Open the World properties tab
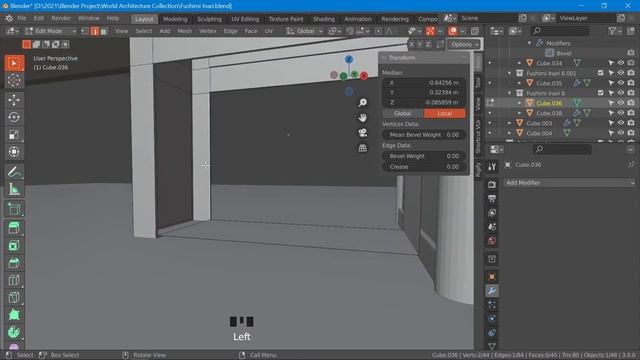 point(492,241)
